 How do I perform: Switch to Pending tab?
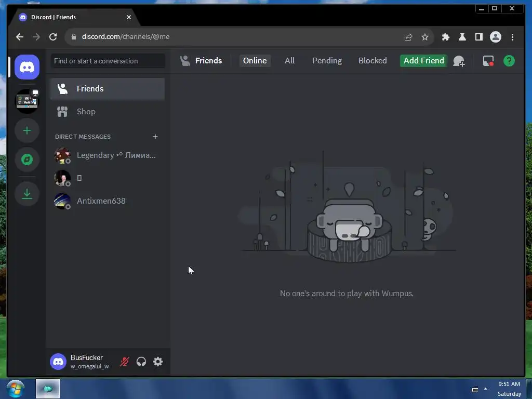(327, 61)
